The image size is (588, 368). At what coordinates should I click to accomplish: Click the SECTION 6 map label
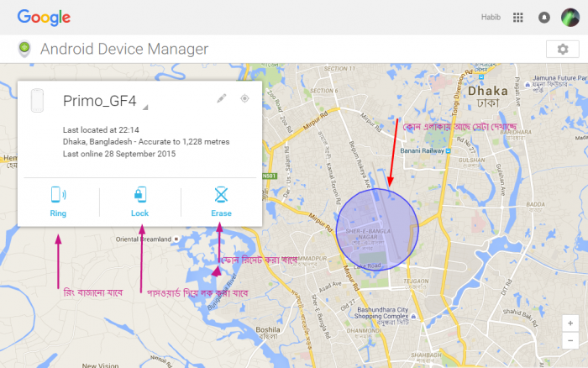pos(324,91)
